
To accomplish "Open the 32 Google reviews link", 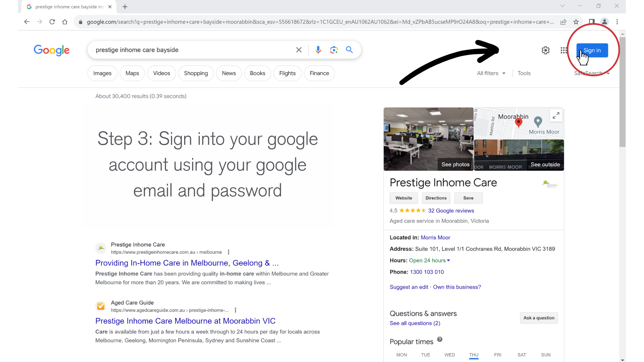I will 451,210.
